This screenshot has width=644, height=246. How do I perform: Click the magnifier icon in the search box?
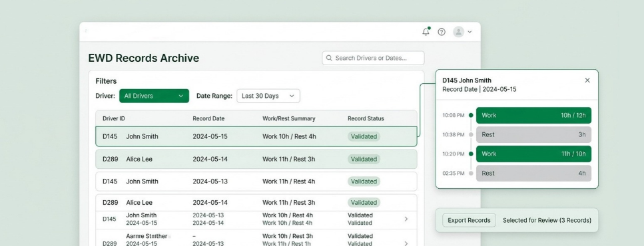coord(329,58)
